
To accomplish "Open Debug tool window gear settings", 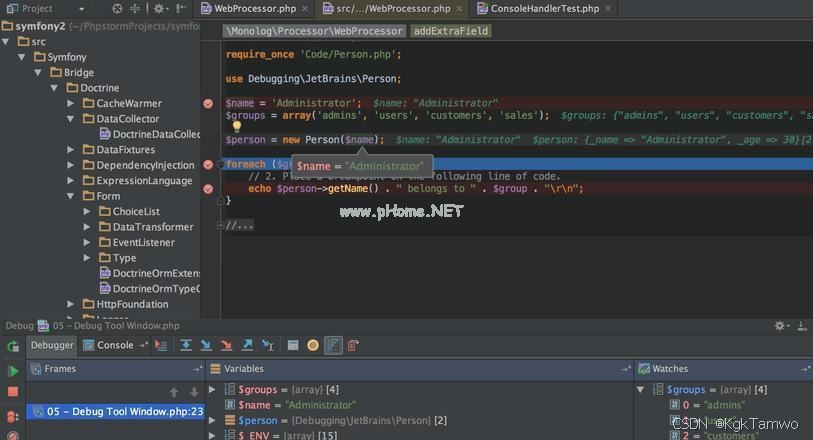I will pos(781,325).
